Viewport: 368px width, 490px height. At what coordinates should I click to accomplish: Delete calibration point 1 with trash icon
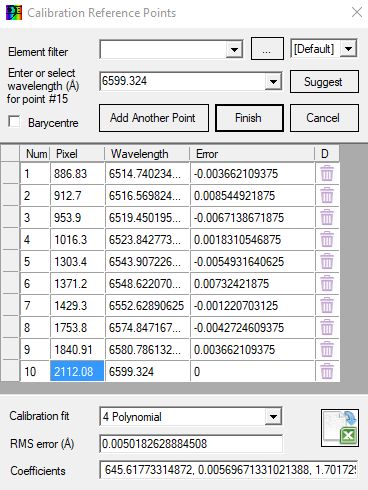pyautogui.click(x=327, y=173)
